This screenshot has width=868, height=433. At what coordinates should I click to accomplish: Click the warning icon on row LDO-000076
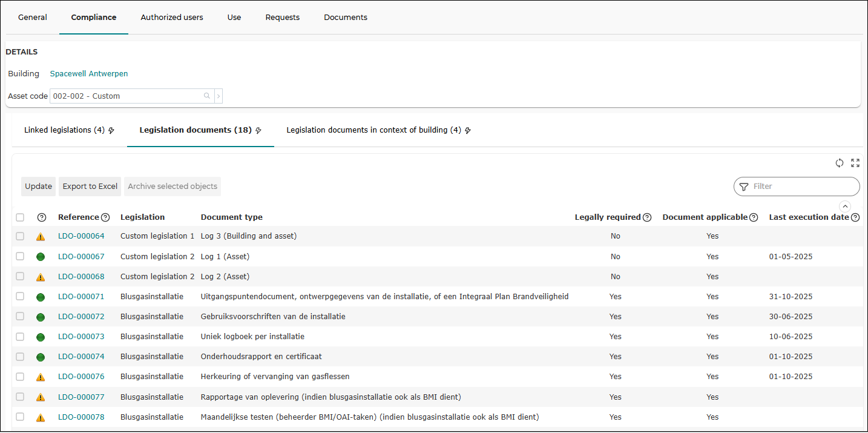click(41, 377)
